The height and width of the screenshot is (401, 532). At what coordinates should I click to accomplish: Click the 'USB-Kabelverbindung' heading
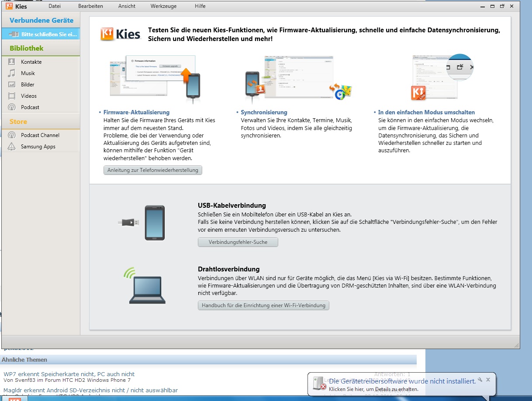(x=232, y=206)
